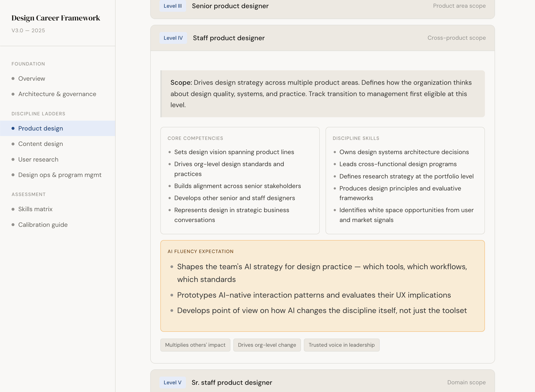Screen dimensions: 535x392
Task: Go to Architecture & governance page
Action: [57, 94]
